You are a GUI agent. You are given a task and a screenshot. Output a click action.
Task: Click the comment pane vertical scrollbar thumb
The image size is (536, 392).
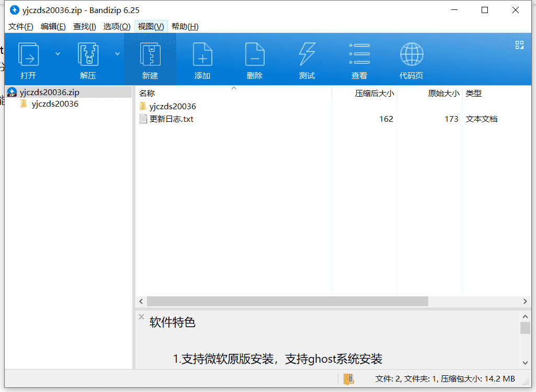click(525, 328)
